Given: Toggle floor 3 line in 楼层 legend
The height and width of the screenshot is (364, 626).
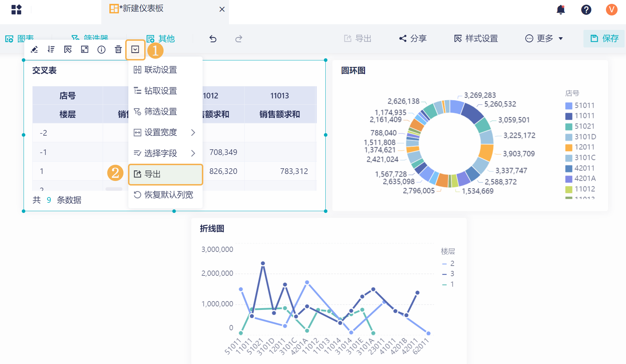Looking at the screenshot, I should [448, 274].
